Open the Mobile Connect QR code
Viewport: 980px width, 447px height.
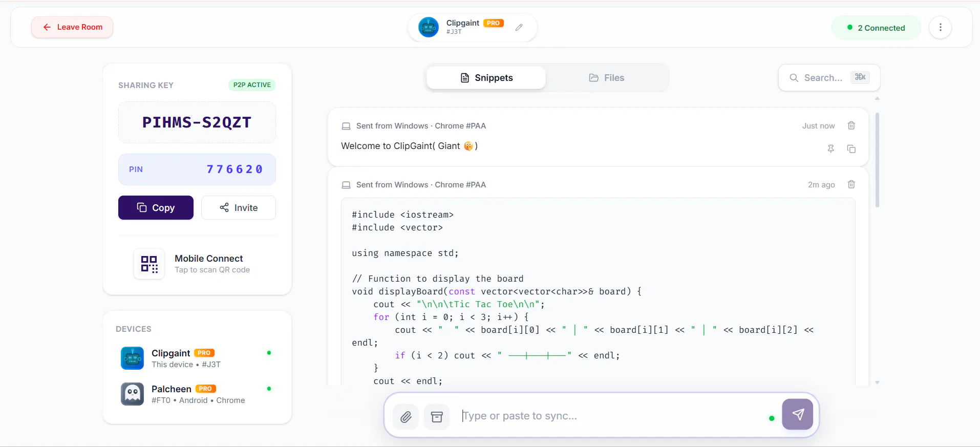149,264
